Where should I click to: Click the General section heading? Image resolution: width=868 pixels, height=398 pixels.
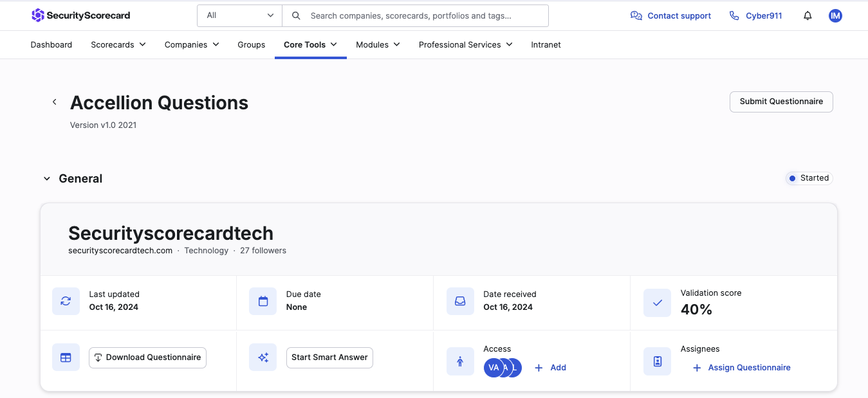click(80, 179)
